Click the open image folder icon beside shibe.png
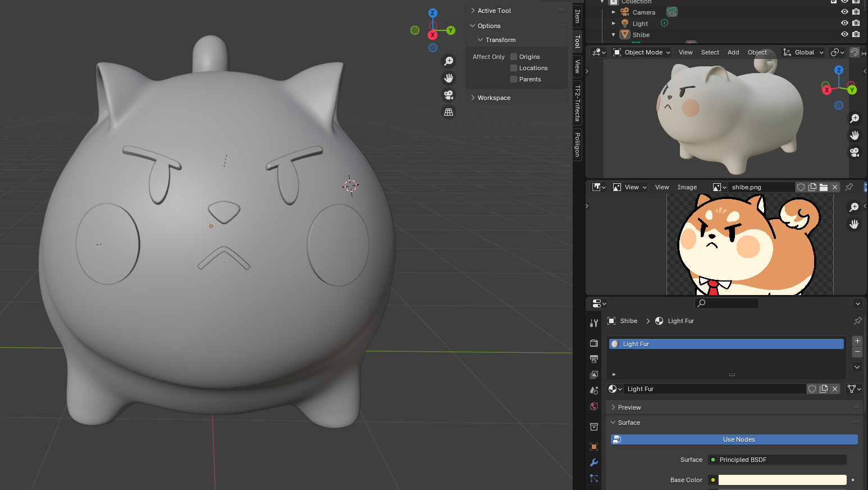Screen dimensions: 868x490 tap(824, 187)
